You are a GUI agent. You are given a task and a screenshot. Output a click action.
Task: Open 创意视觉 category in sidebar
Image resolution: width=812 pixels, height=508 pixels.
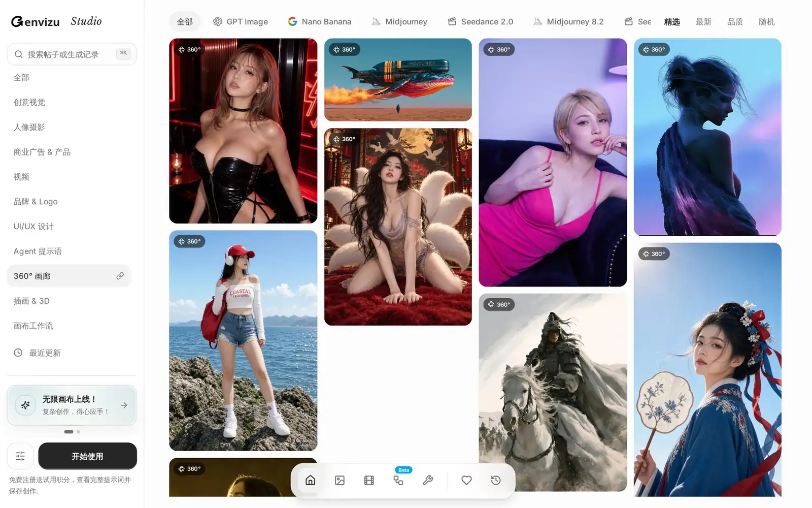click(x=69, y=102)
